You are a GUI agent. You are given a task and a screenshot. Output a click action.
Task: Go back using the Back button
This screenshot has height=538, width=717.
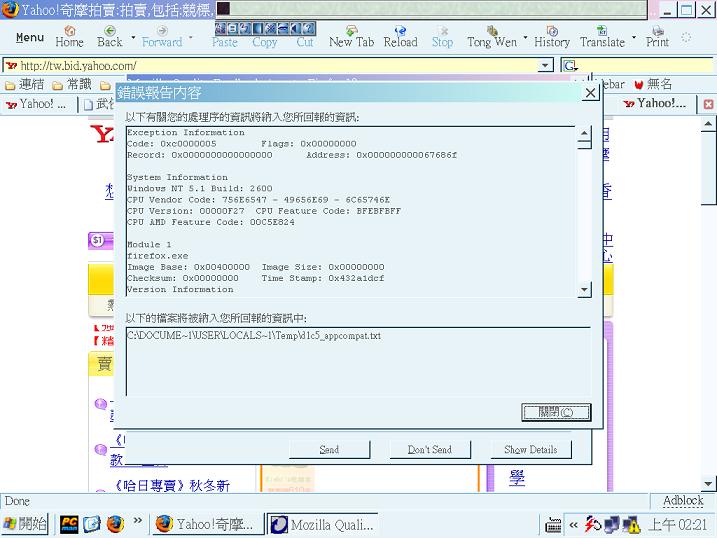point(108,37)
